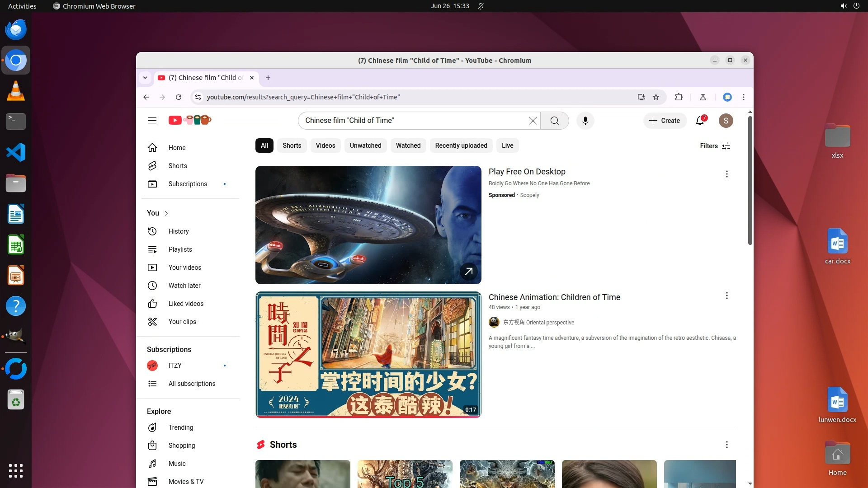The height and width of the screenshot is (488, 868).
Task: Clear the search query with X icon
Action: (x=533, y=121)
